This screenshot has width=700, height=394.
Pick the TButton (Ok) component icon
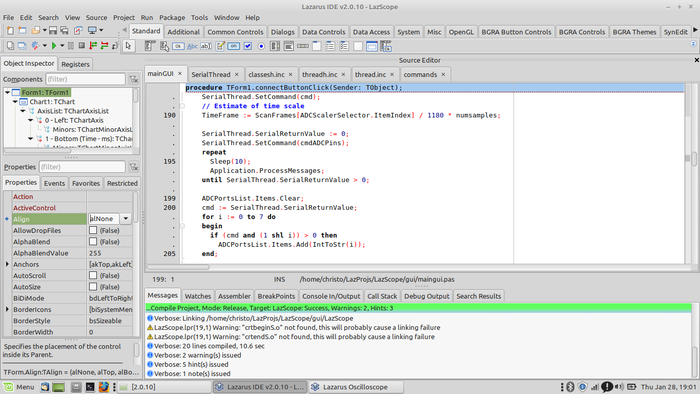pyautogui.click(x=178, y=46)
